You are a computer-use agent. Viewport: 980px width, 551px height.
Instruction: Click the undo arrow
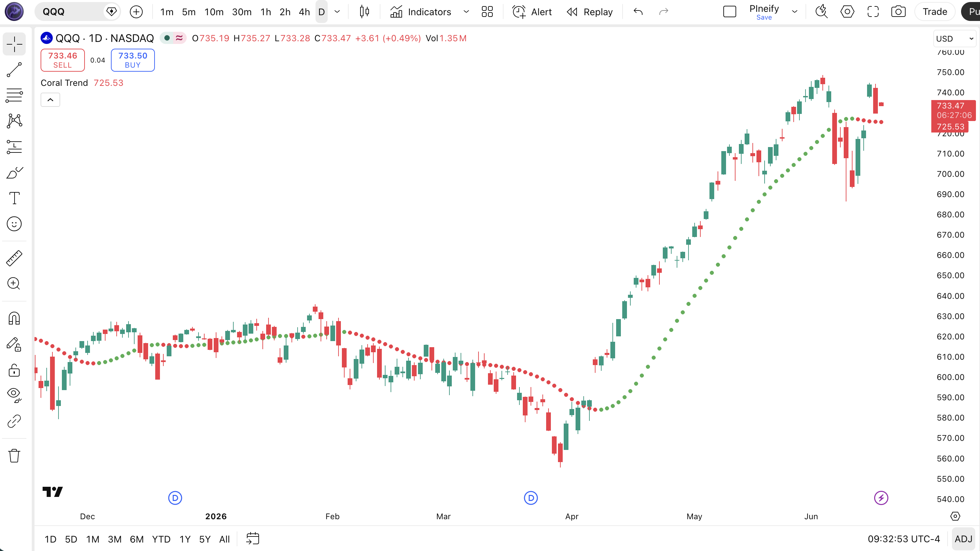click(638, 12)
